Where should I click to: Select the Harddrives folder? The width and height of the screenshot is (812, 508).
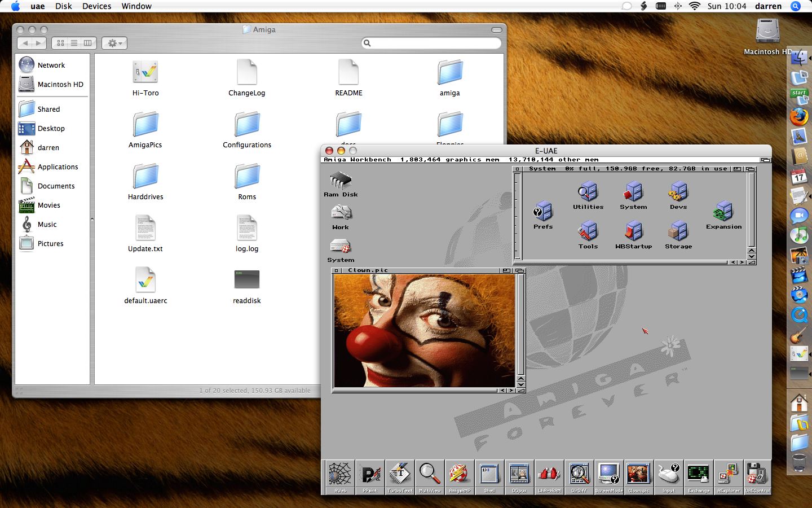tap(145, 182)
